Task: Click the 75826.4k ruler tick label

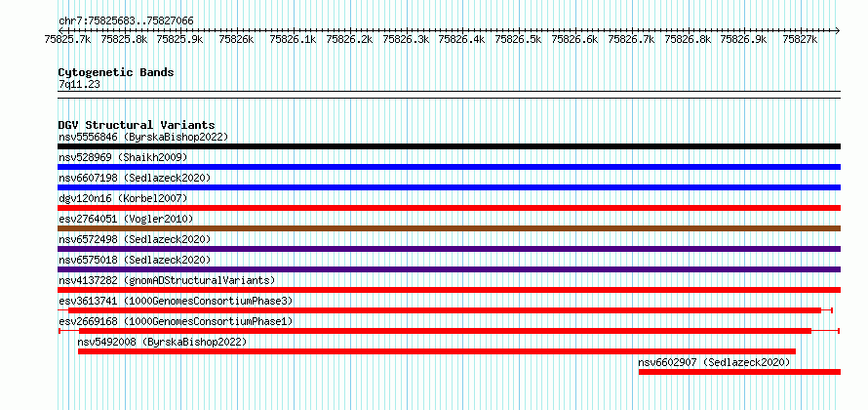Action: tap(461, 39)
